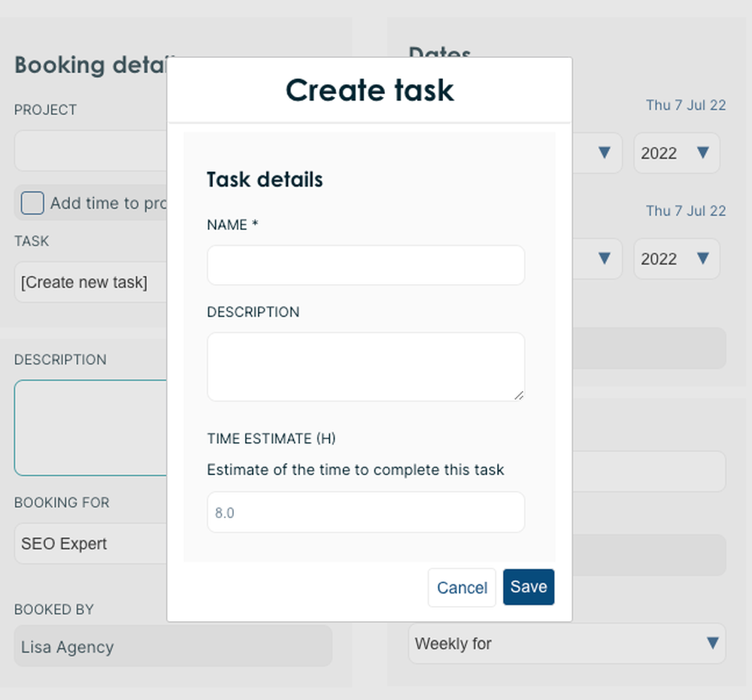The width and height of the screenshot is (752, 700).
Task: Click the Create task dialog title
Action: [x=369, y=89]
